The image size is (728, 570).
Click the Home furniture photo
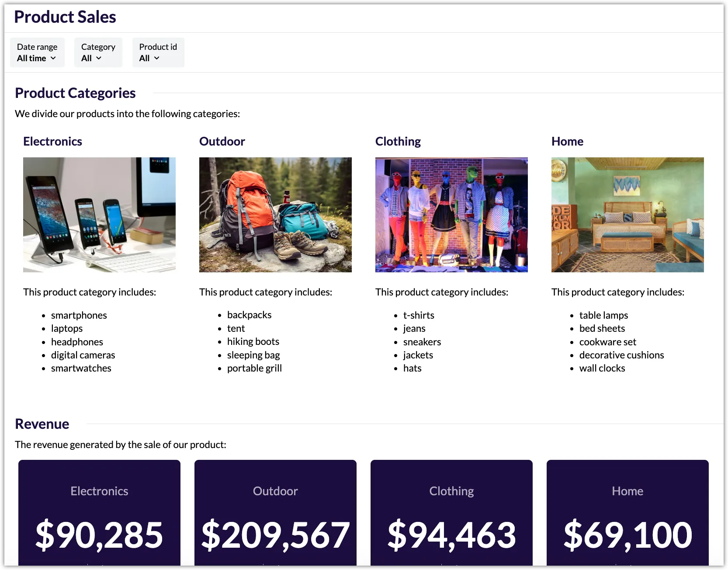point(627,215)
